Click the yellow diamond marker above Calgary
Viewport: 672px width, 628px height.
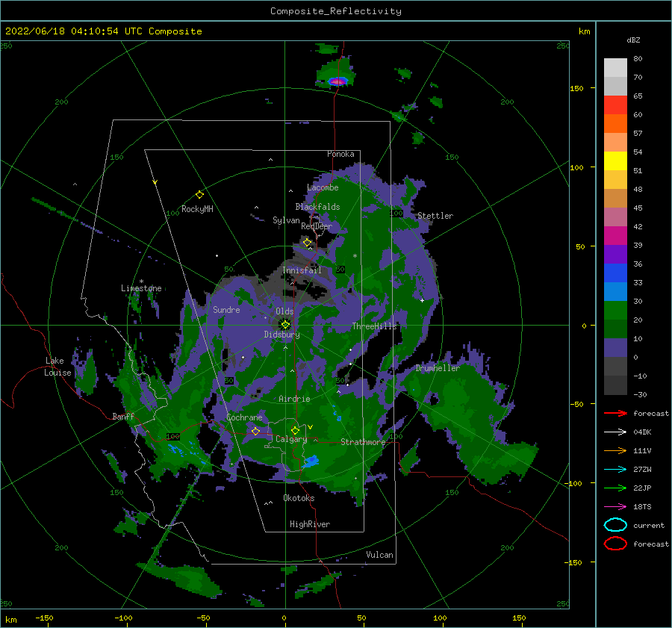click(x=295, y=430)
